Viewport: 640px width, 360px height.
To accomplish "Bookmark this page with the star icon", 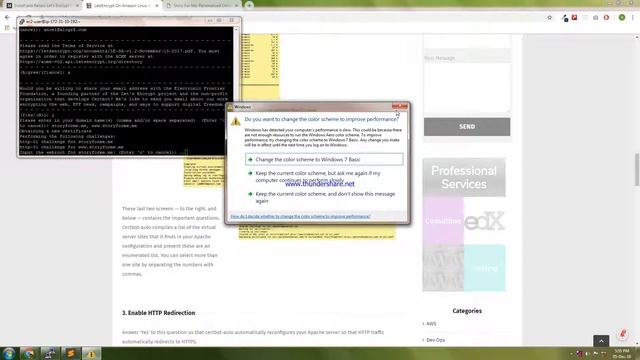I will pyautogui.click(x=549, y=18).
